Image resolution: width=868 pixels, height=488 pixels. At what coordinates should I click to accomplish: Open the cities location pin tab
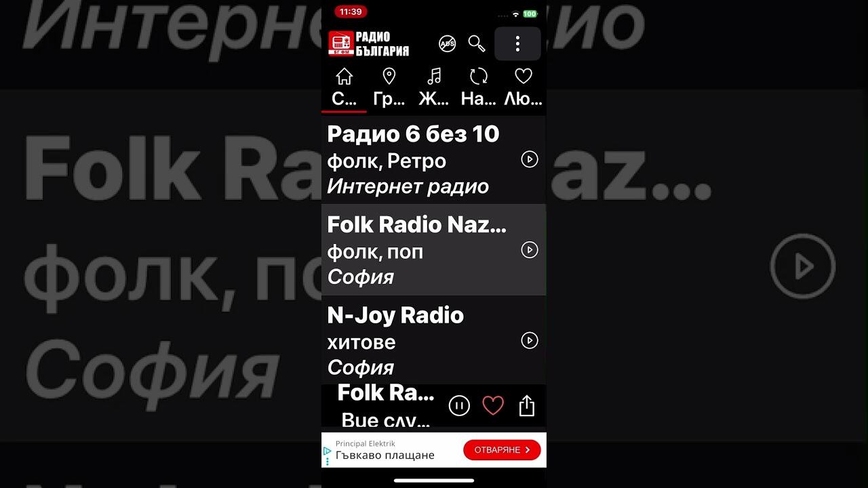point(389,87)
